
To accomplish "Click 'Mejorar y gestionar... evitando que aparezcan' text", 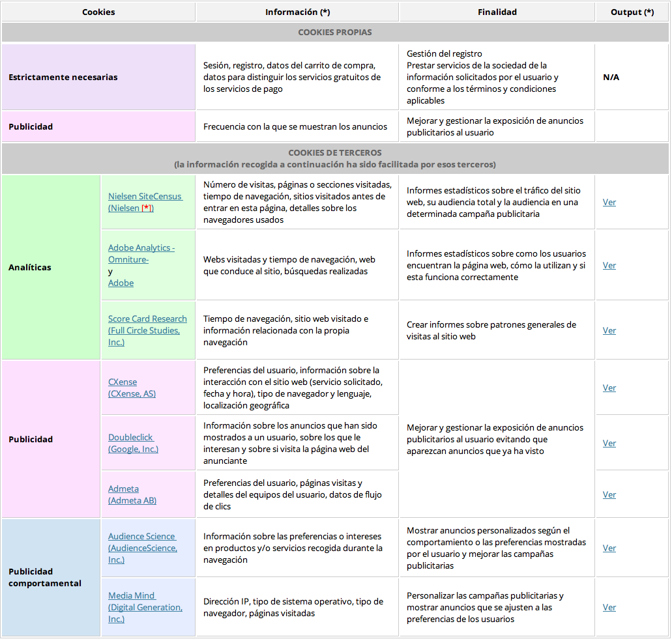I will 495,439.
